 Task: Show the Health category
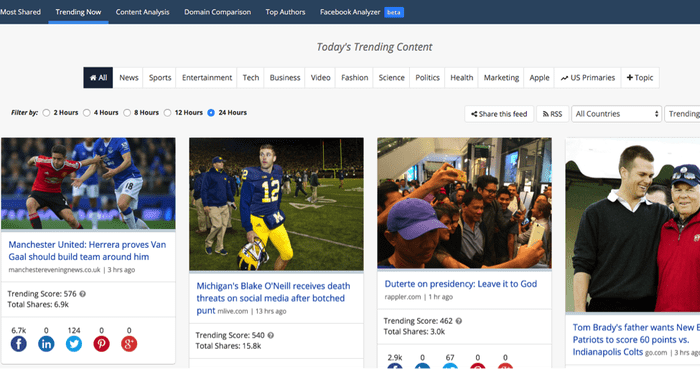(462, 78)
